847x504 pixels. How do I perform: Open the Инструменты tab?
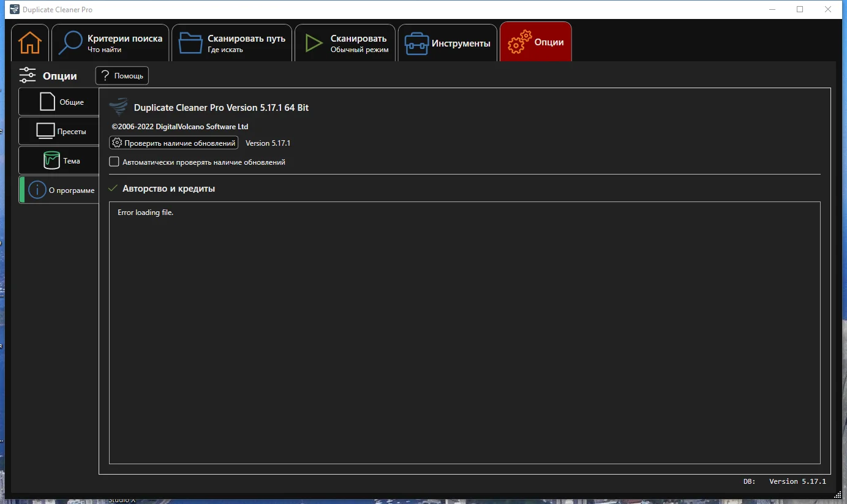click(x=447, y=43)
